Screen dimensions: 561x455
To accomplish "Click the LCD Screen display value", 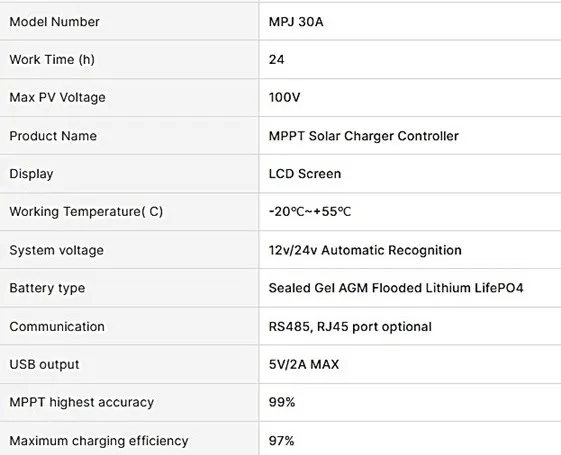I will (305, 174).
